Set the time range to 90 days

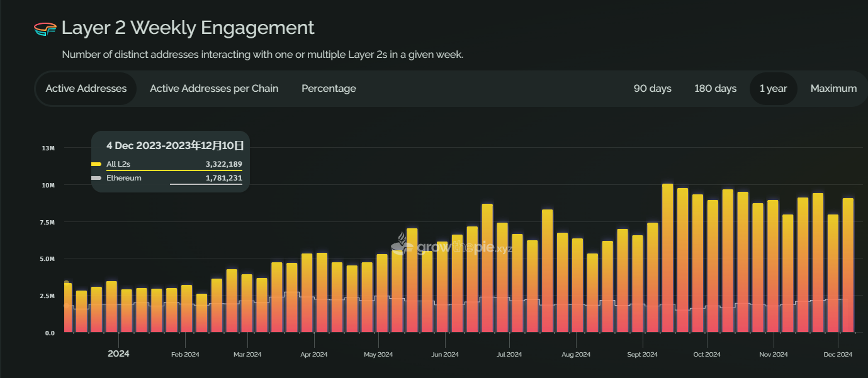click(x=652, y=89)
